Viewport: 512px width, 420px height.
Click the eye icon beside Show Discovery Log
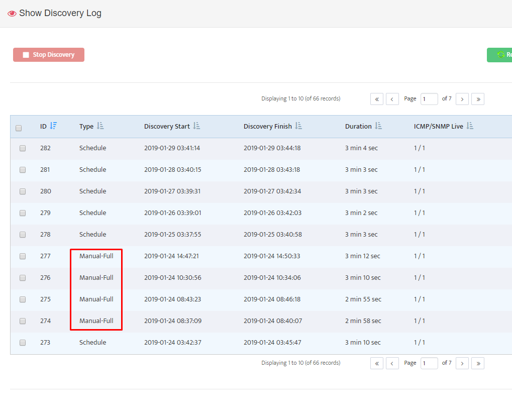click(12, 14)
